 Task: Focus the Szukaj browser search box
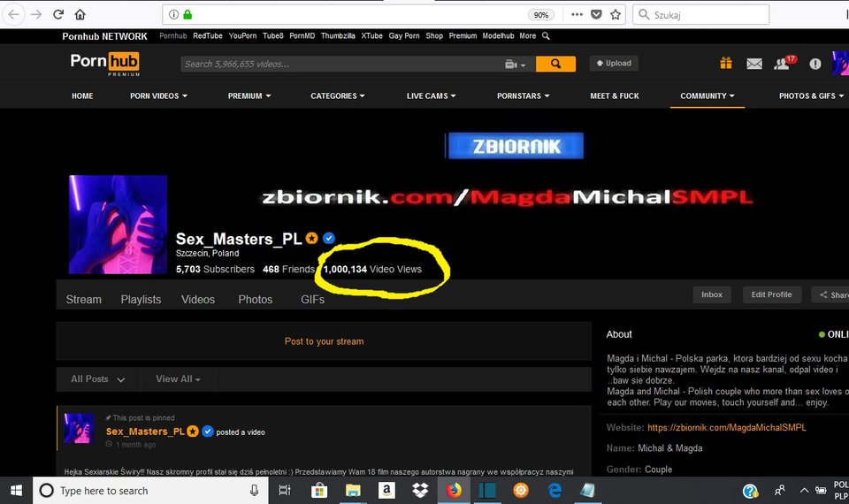pos(700,15)
